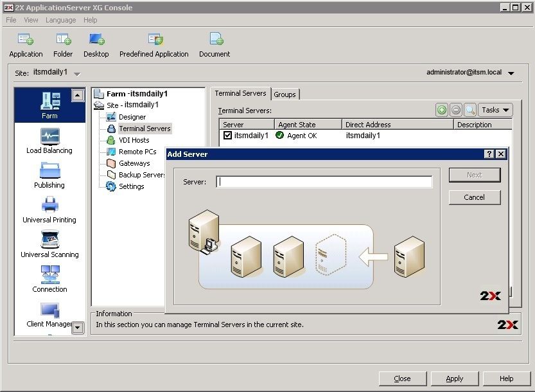Click the itsmdaily1 direct address cell
535x392 pixels.
[363, 136]
